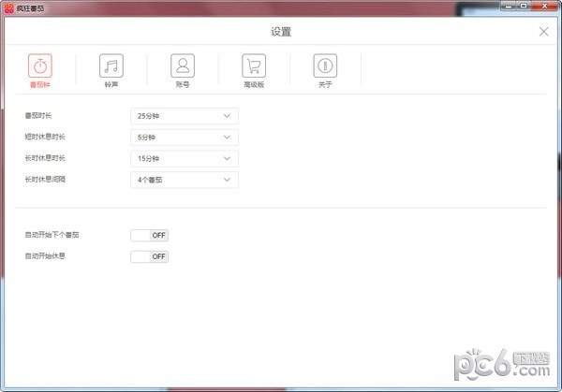Open the 铃声 music note icon

click(x=111, y=65)
